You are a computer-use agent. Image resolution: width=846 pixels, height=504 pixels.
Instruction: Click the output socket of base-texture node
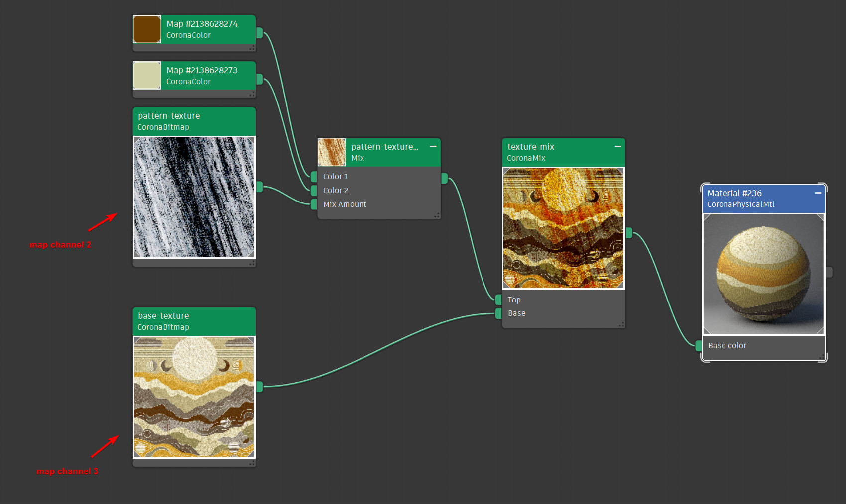coord(259,387)
